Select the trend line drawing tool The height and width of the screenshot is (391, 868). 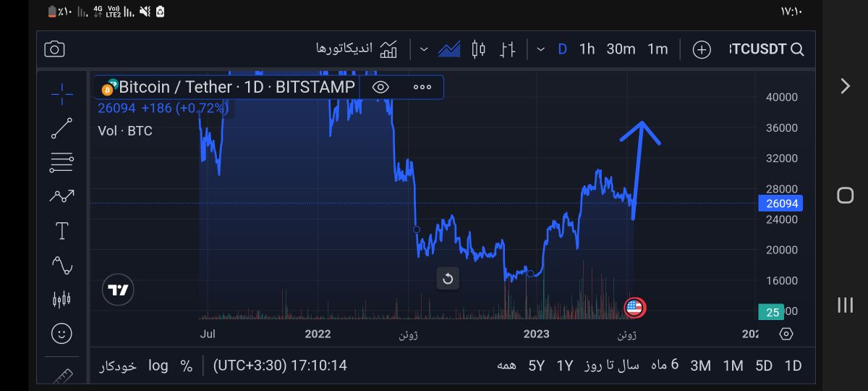(61, 128)
